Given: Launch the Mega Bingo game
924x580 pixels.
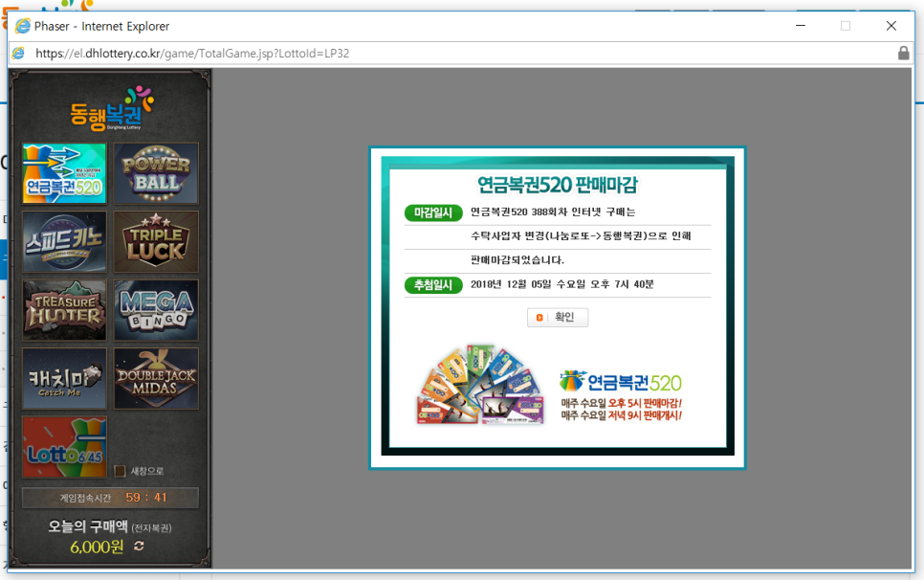Looking at the screenshot, I should (156, 310).
